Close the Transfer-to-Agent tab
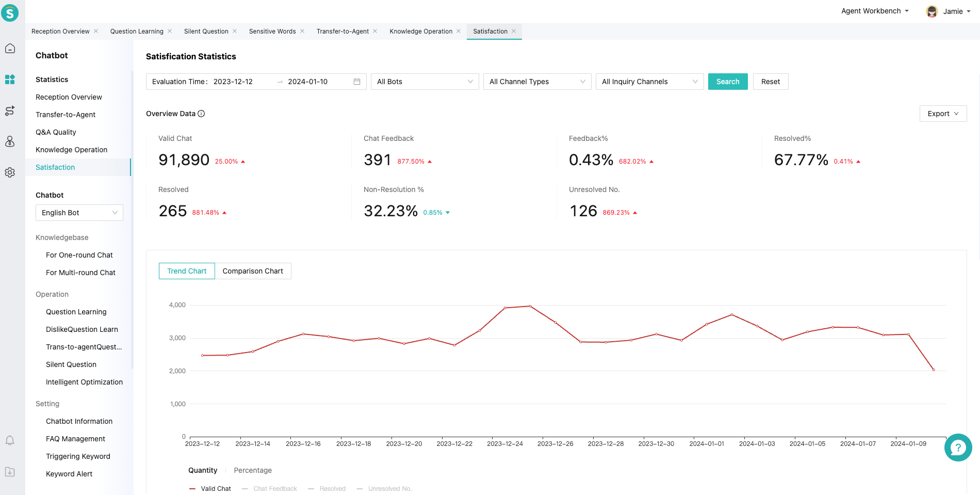Screen dimensions: 980x495 [x=375, y=31]
